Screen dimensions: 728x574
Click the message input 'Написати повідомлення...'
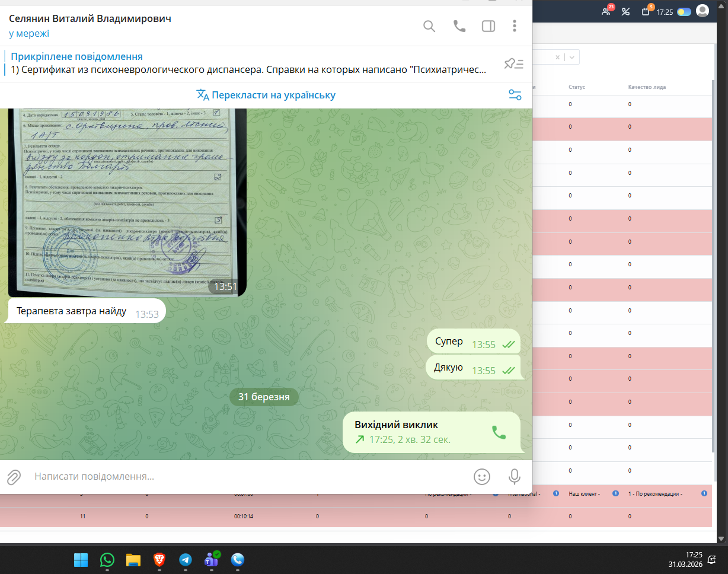tap(249, 476)
